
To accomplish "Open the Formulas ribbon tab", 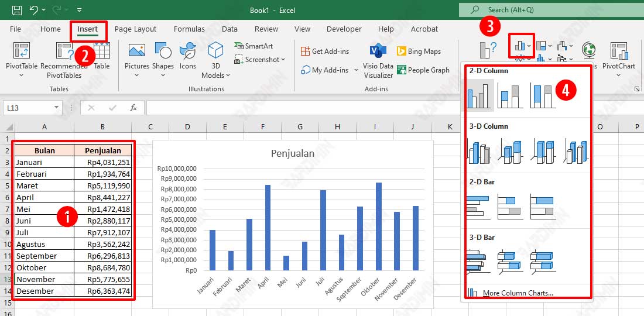I will click(x=189, y=29).
